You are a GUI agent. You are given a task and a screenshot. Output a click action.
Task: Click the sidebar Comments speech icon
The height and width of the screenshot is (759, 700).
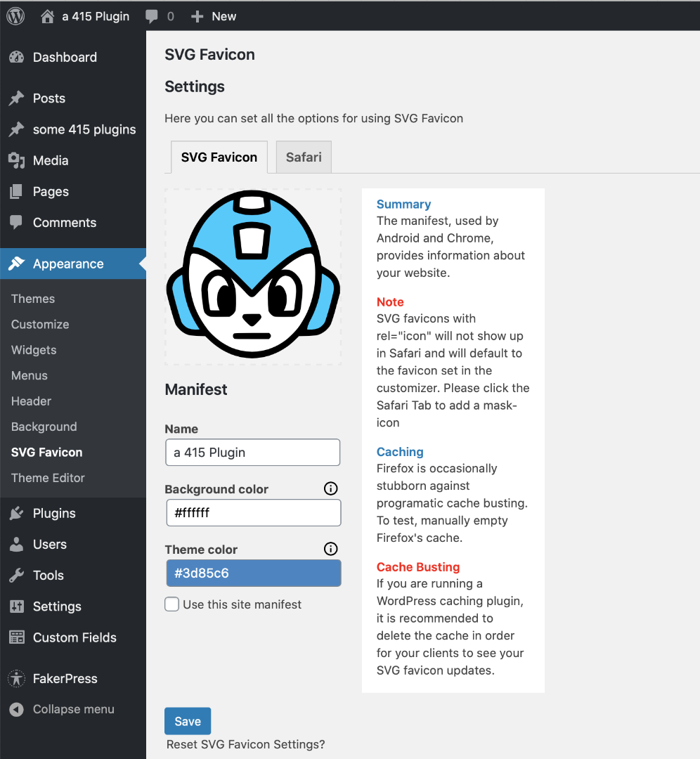click(x=16, y=222)
